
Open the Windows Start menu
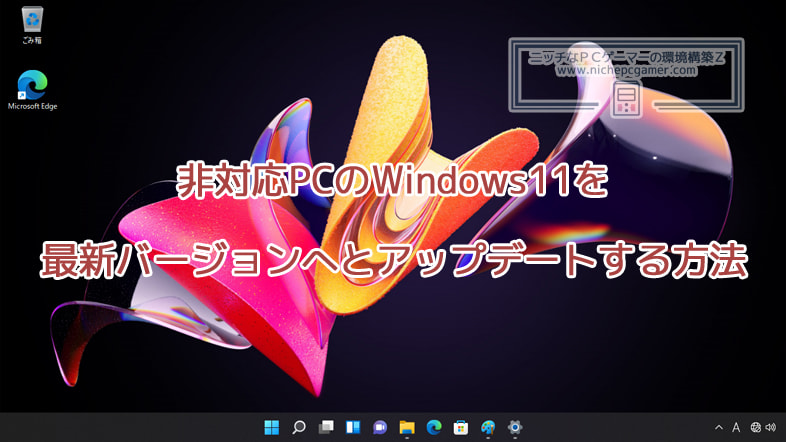(x=272, y=427)
